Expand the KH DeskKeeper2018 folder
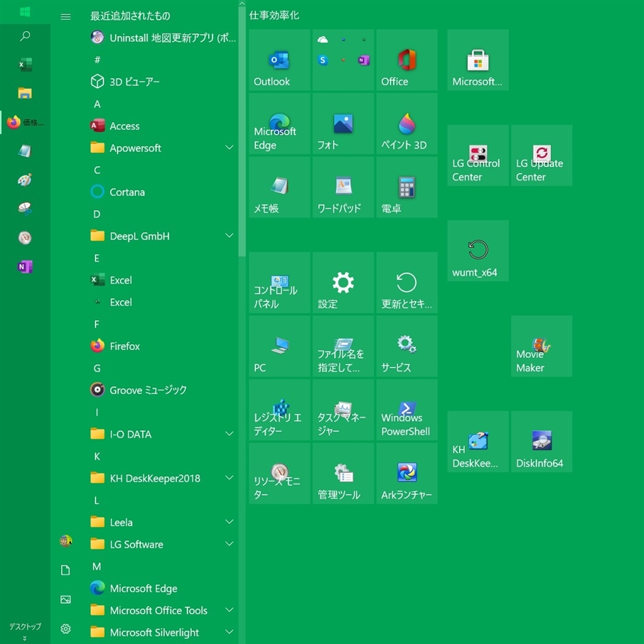644x644 pixels. pos(162,478)
